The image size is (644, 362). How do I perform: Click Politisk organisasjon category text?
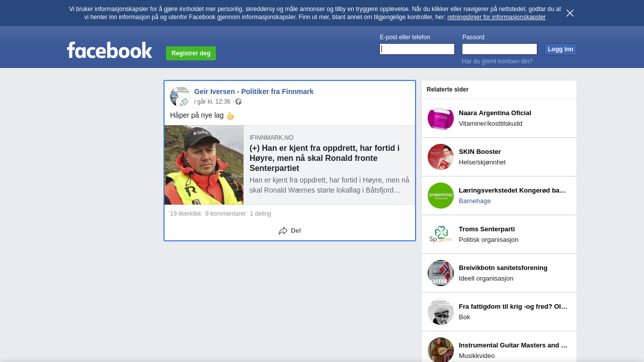point(489,239)
